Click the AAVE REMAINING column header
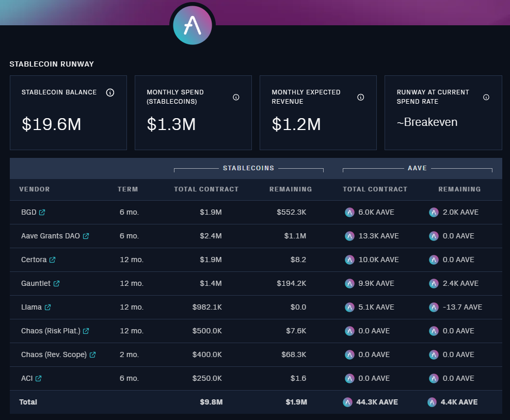The image size is (510, 420). tap(459, 189)
